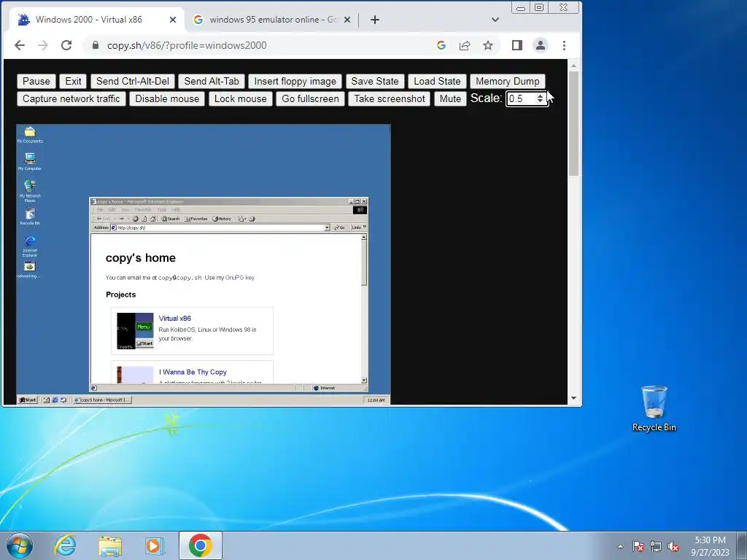This screenshot has height=560, width=747.
Task: Click the muted volume tray icon
Action: [x=673, y=546]
